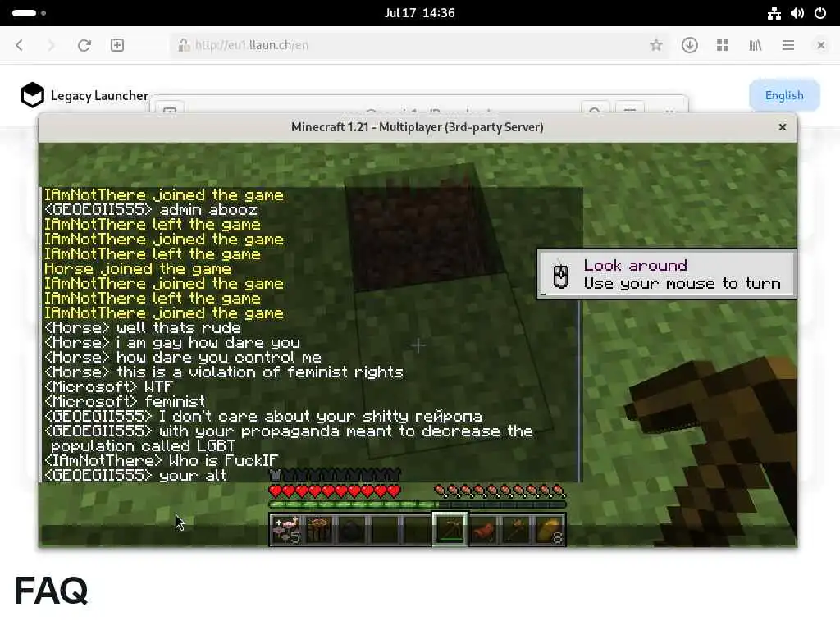Open the power icon in top bar
This screenshot has height=630, width=840.
pyautogui.click(x=820, y=13)
